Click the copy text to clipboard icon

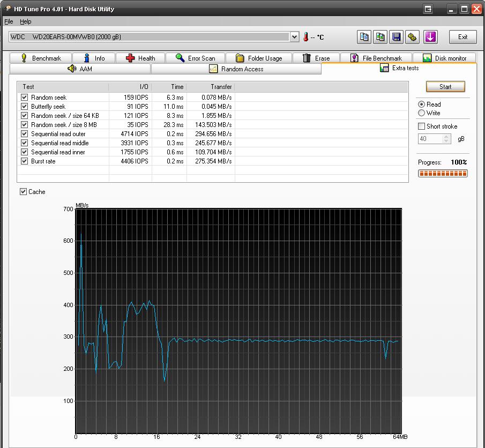364,37
